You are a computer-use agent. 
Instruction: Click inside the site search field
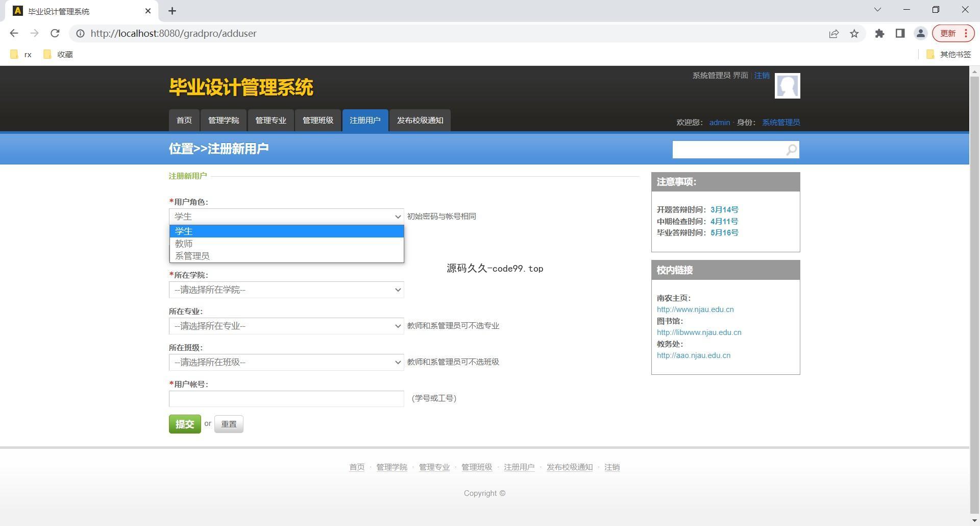coord(728,150)
